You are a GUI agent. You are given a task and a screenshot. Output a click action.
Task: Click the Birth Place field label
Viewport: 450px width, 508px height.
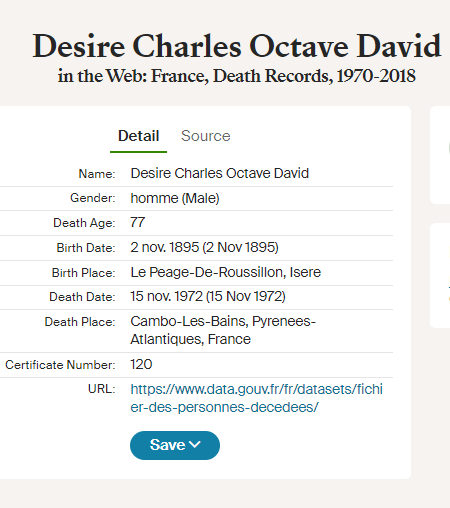tap(84, 273)
